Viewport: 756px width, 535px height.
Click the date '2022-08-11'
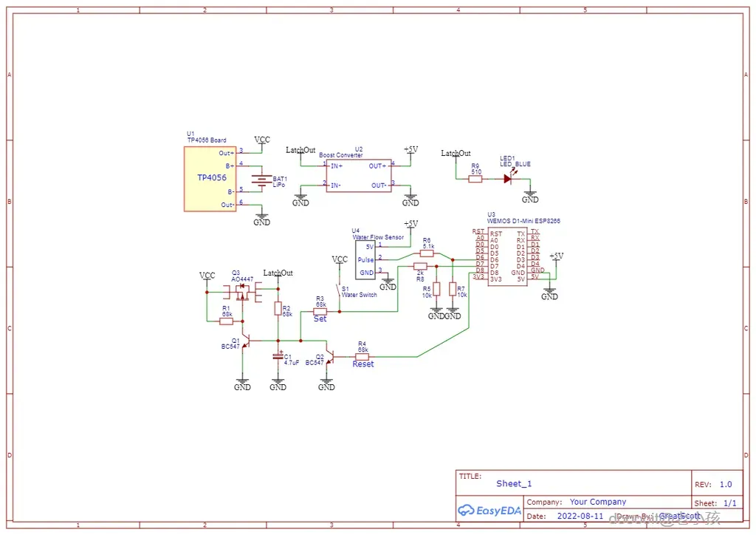(580, 516)
